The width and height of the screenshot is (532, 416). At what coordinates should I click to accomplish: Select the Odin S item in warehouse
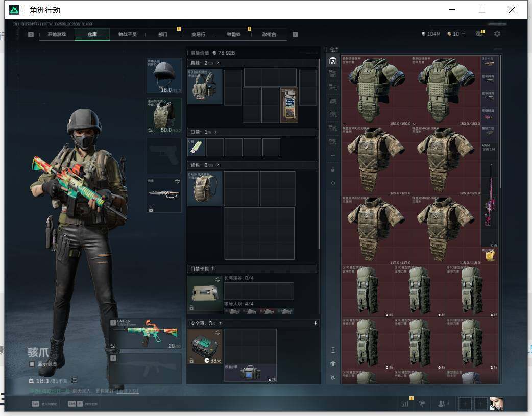[x=489, y=64]
